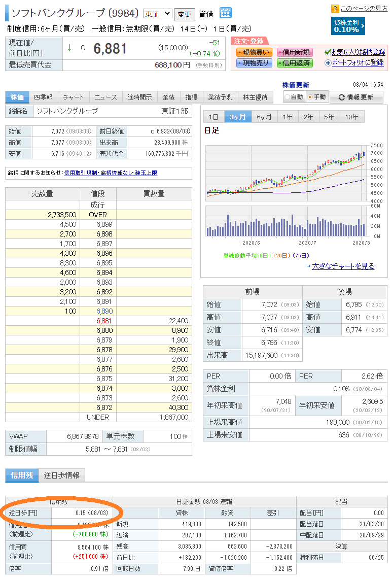Switch to the 逆日歩情報 tab

tap(62, 475)
